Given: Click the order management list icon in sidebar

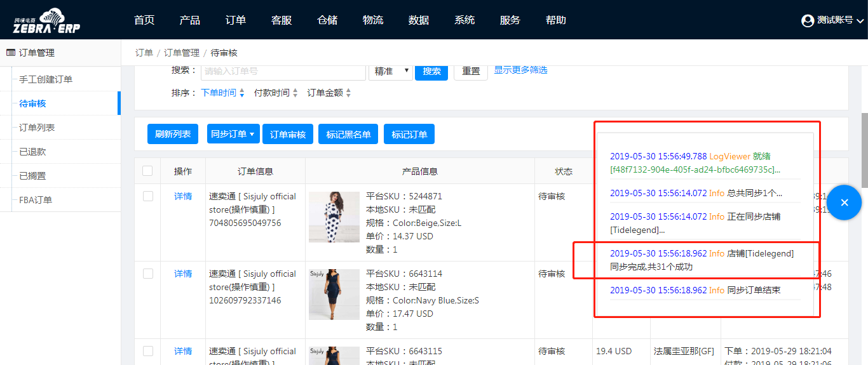Looking at the screenshot, I should 11,53.
